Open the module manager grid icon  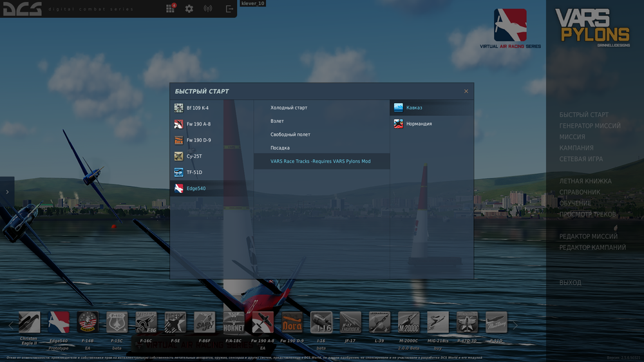coord(170,8)
